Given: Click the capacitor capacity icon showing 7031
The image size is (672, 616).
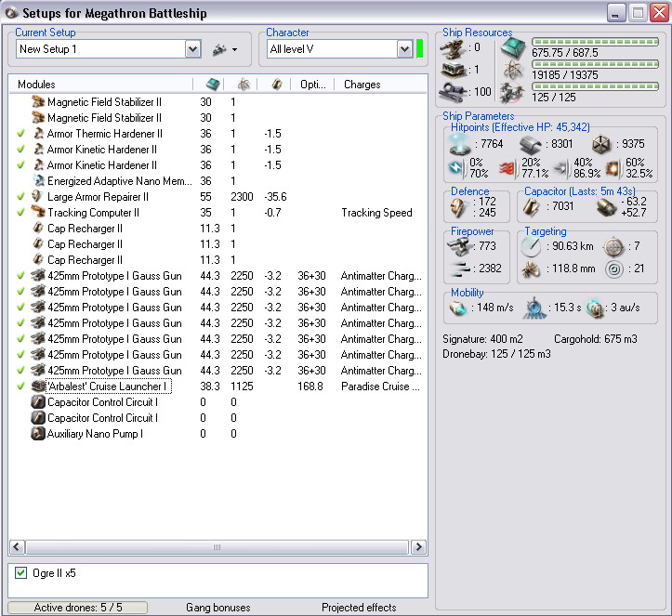Looking at the screenshot, I should pos(531,207).
